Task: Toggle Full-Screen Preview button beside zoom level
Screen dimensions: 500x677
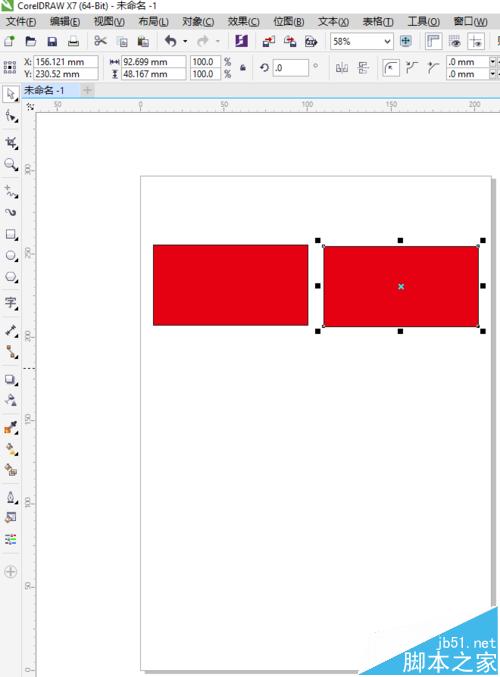Action: [x=405, y=41]
